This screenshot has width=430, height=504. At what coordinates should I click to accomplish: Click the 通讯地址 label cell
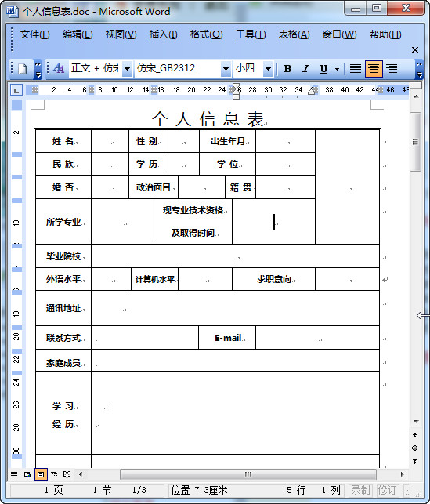[63, 308]
